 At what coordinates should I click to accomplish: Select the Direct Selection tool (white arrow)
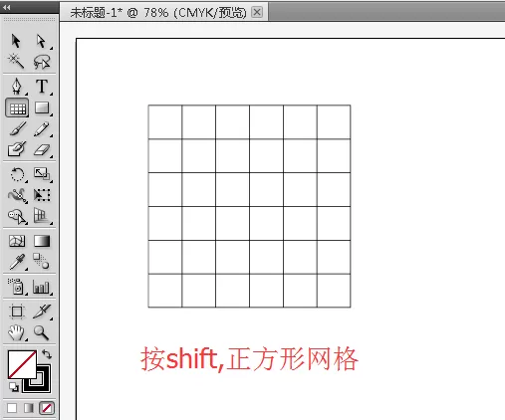click(41, 41)
